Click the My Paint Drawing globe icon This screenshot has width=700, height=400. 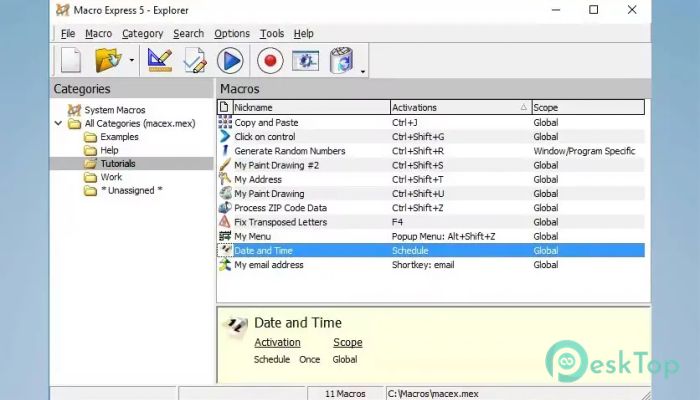pyautogui.click(x=225, y=193)
